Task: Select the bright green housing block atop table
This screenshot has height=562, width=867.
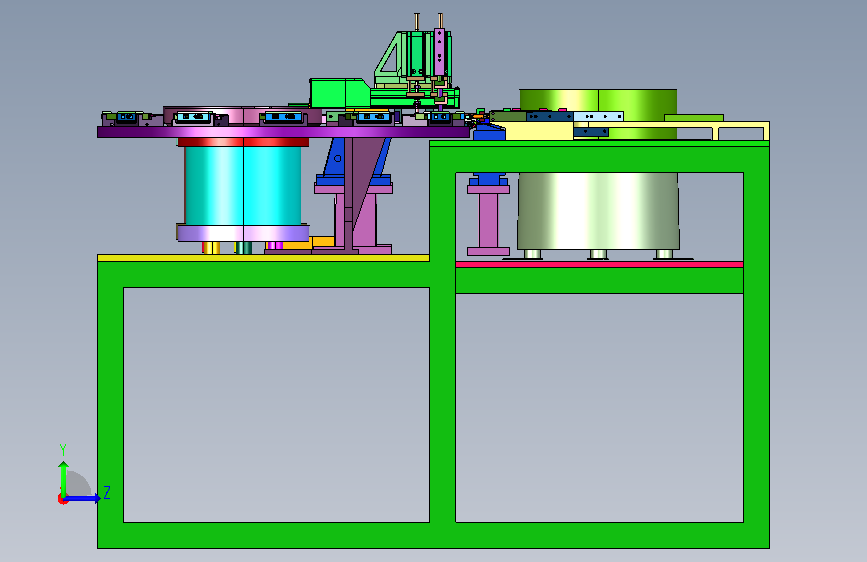Action: (x=339, y=92)
